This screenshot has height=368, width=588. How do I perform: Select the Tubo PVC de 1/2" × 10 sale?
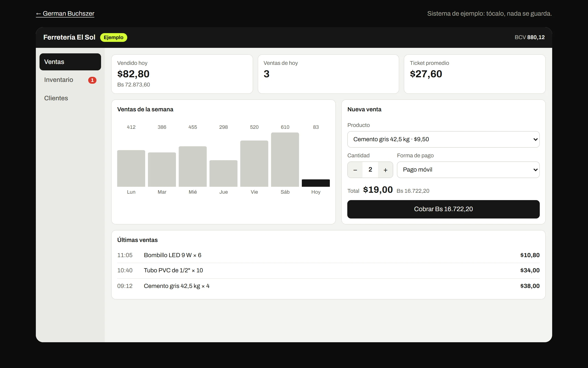click(328, 270)
